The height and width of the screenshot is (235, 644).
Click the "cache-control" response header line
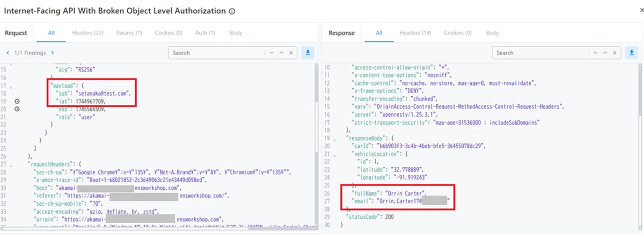coord(444,83)
